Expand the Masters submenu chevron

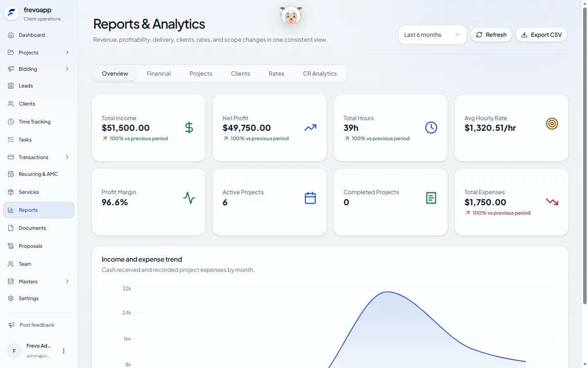(x=67, y=282)
